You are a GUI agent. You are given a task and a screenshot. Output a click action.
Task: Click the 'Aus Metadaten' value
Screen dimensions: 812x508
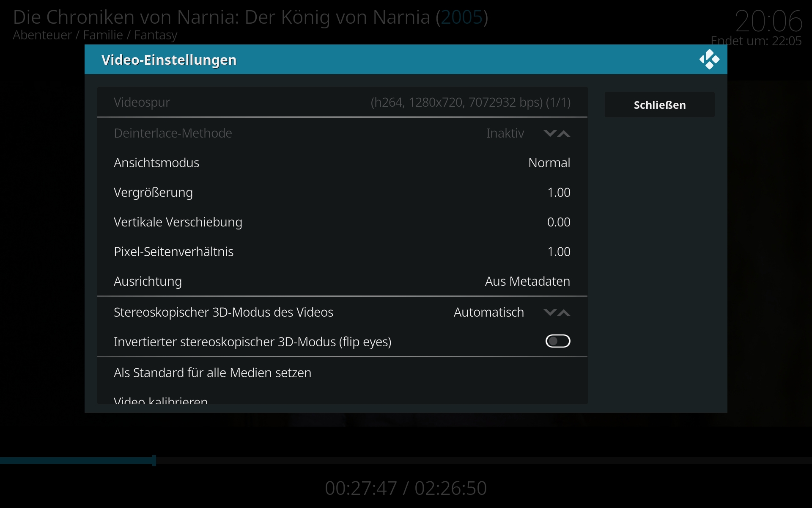tap(527, 281)
